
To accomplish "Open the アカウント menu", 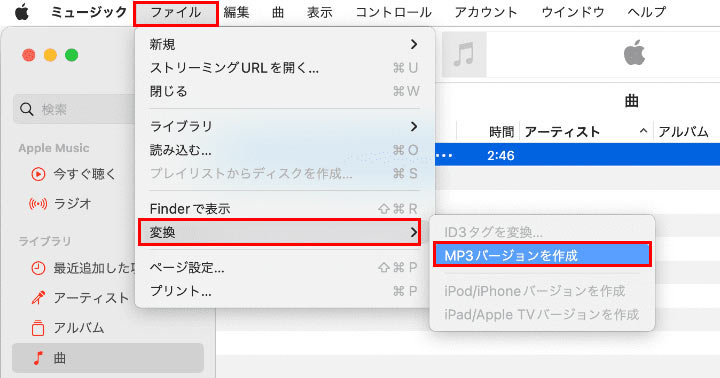I will [x=486, y=12].
